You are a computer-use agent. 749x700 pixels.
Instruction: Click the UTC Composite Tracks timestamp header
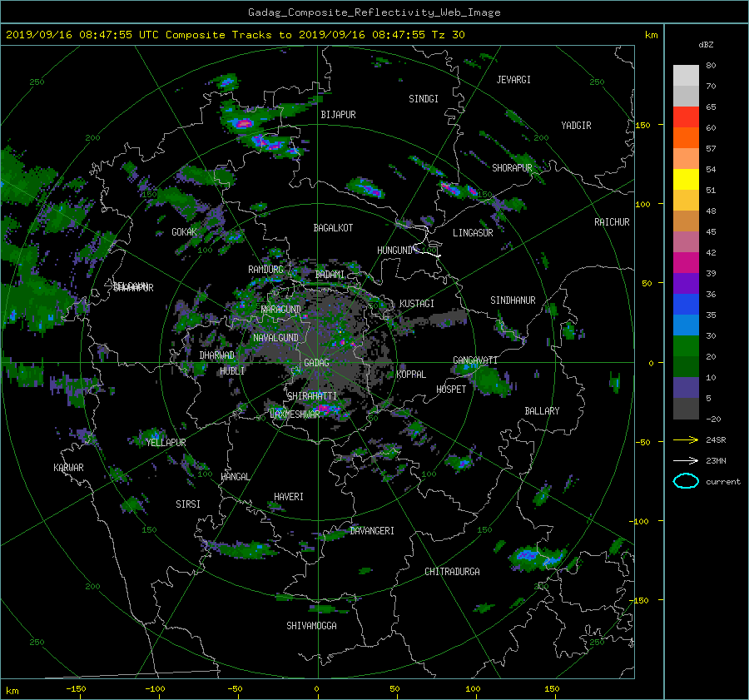pyautogui.click(x=235, y=35)
